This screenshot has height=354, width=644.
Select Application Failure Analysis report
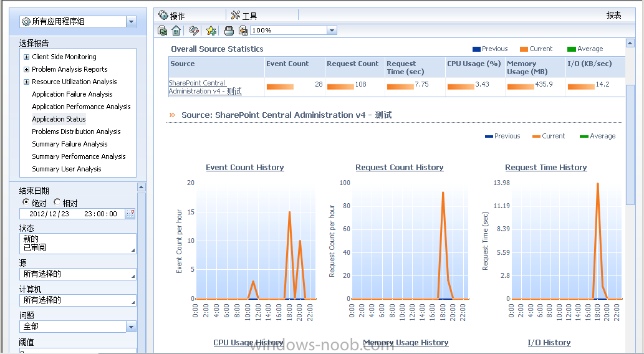point(72,94)
